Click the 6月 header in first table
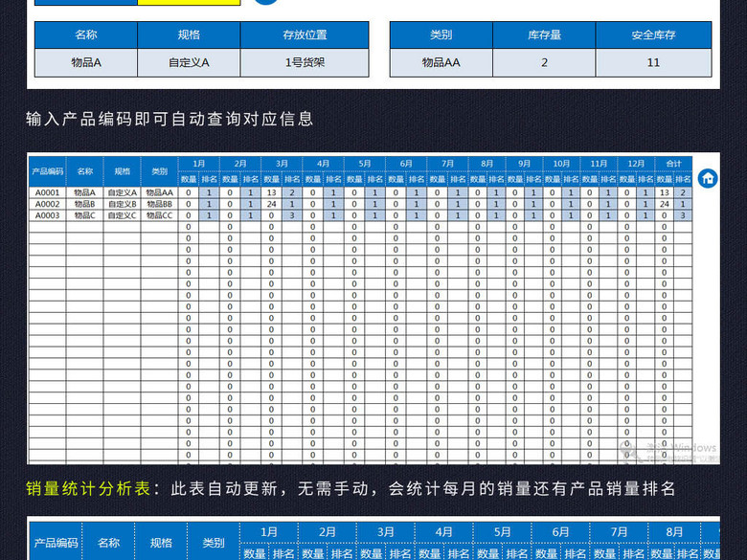The image size is (747, 560). [x=406, y=164]
